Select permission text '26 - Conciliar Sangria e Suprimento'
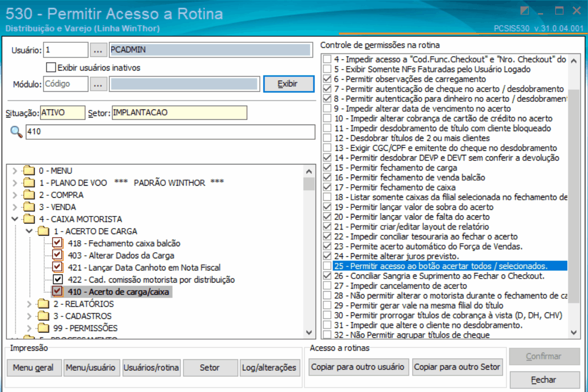Image resolution: width=588 pixels, height=392 pixels. [x=439, y=276]
